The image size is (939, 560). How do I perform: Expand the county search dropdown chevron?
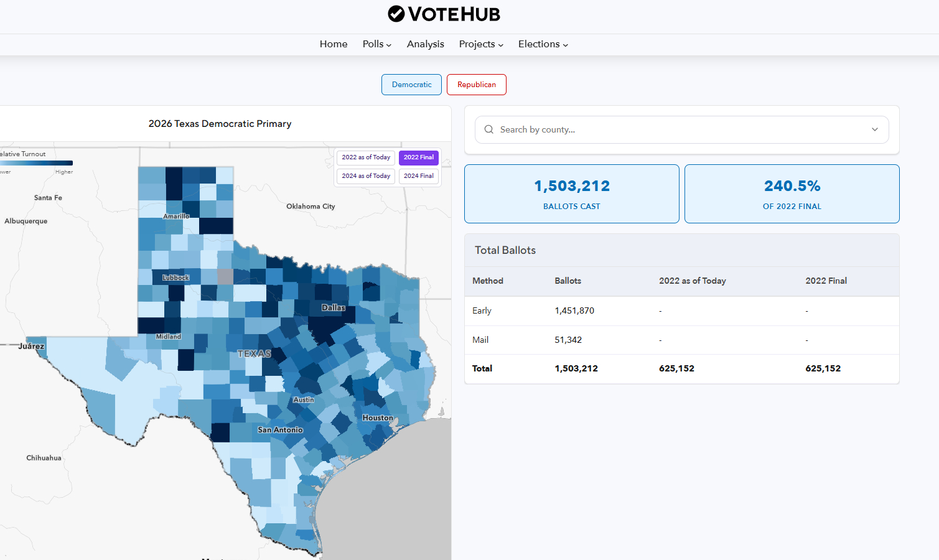pos(874,129)
